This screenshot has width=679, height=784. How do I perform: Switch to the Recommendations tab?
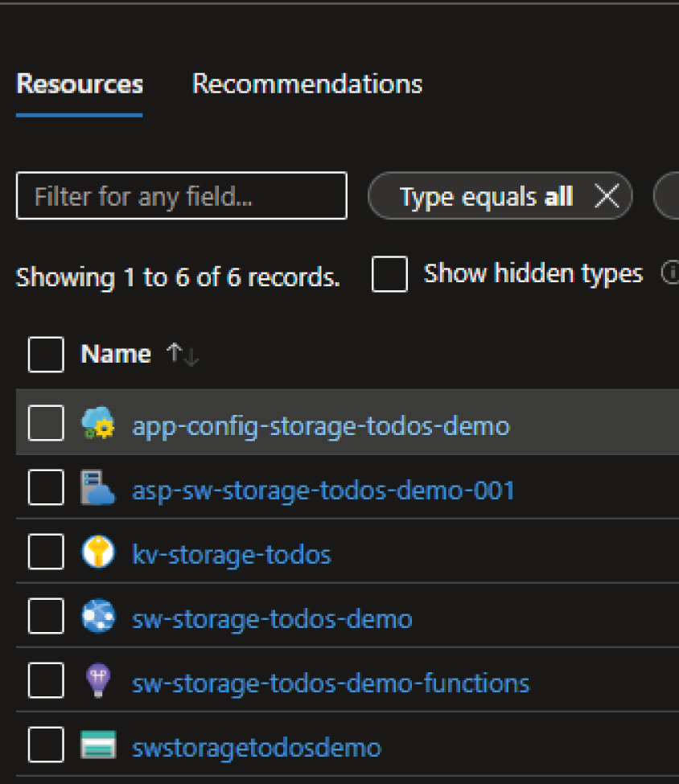307,84
